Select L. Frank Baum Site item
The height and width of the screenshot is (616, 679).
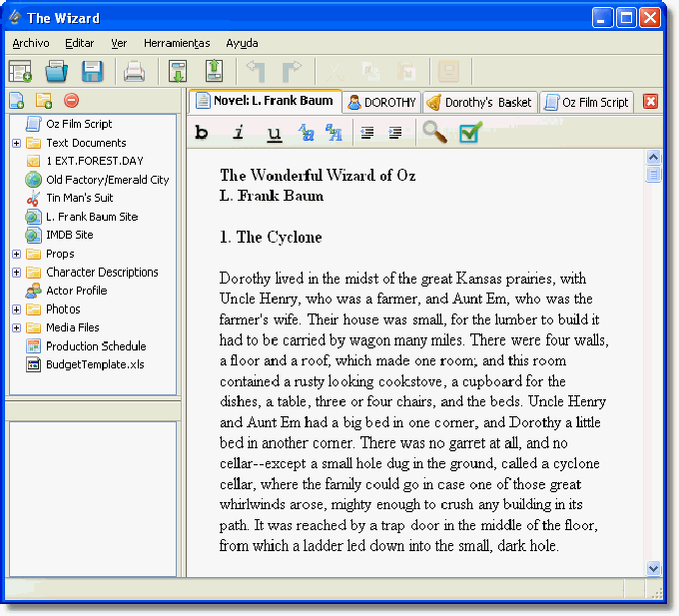[92, 217]
